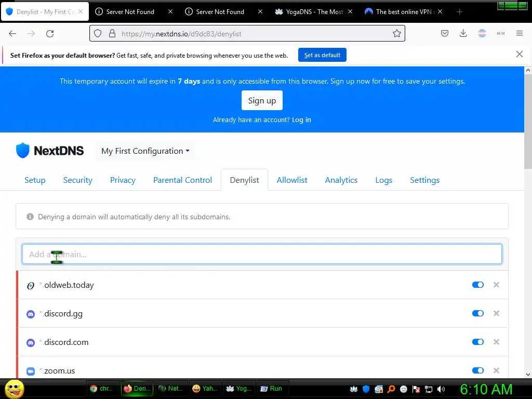
Task: Open the Firefox hamburger menu
Action: pos(519,33)
